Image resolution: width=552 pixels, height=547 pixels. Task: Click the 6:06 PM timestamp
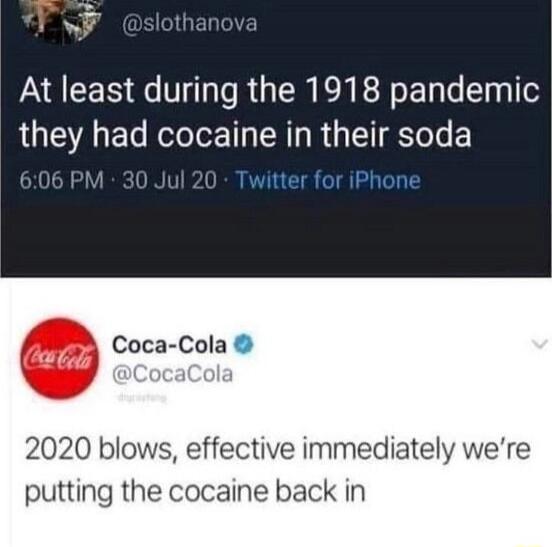tap(62, 181)
